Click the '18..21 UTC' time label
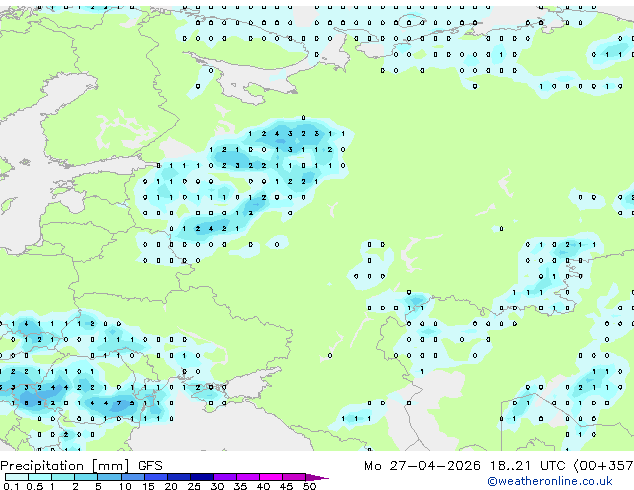Image resolution: width=634 pixels, height=490 pixels. [x=528, y=466]
